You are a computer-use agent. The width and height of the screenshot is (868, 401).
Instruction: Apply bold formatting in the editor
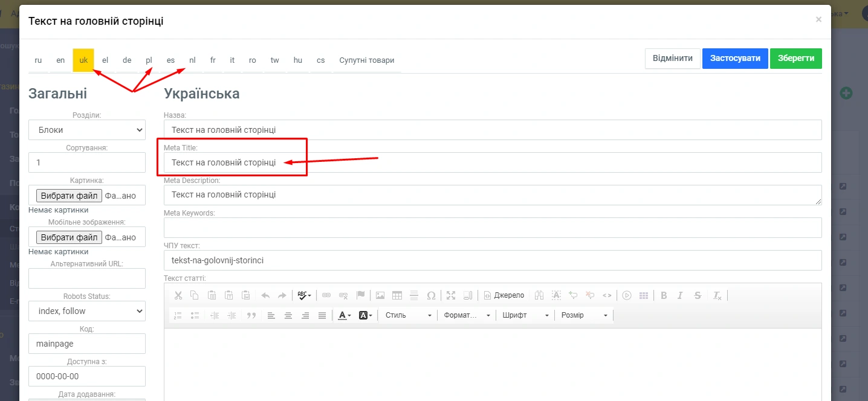pos(664,295)
